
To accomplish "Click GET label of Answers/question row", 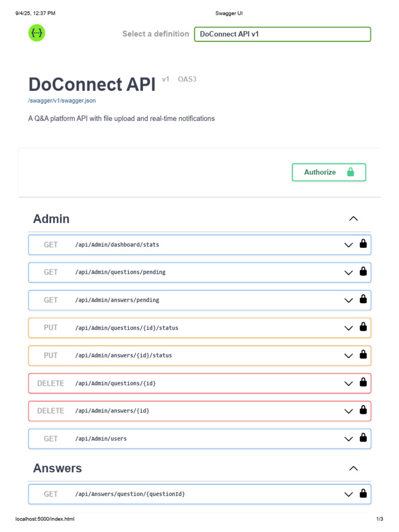I will [x=50, y=494].
